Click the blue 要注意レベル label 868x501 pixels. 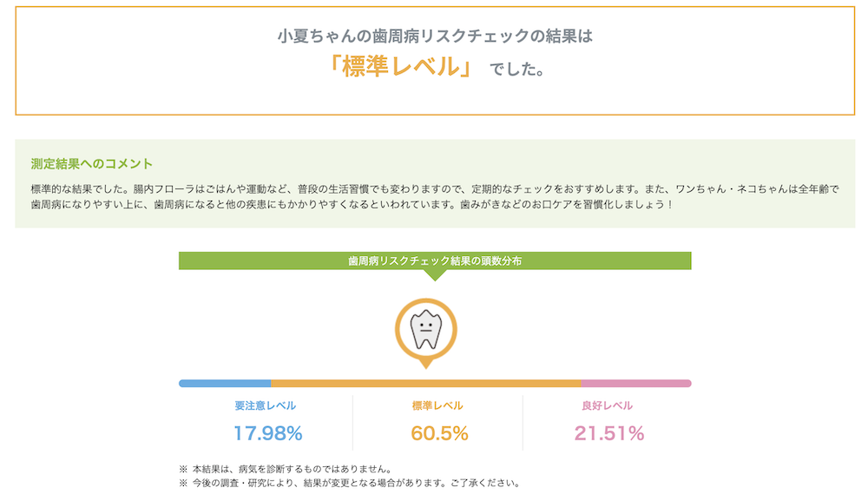[x=265, y=405]
